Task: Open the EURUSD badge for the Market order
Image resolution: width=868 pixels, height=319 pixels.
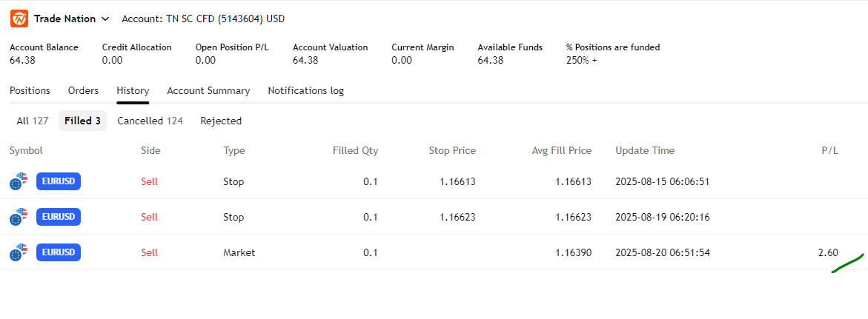Action: tap(59, 252)
